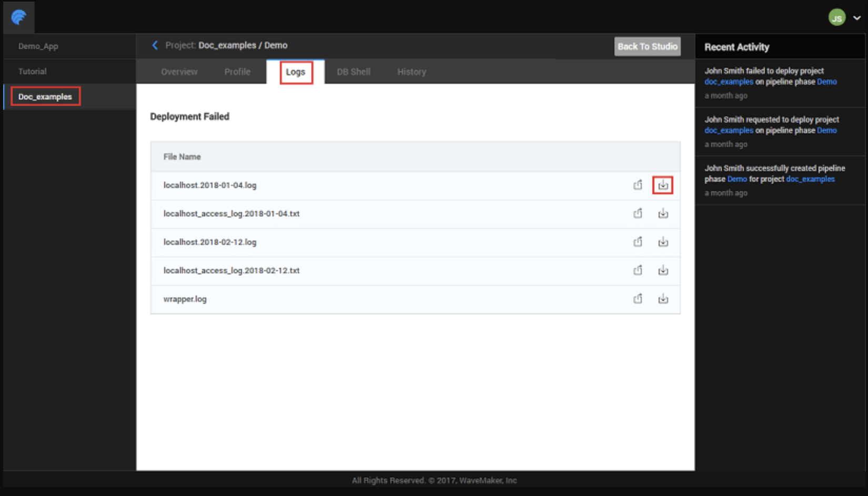868x496 pixels.
Task: Click open icon for localhost.2018-02-12.log
Action: coord(638,242)
